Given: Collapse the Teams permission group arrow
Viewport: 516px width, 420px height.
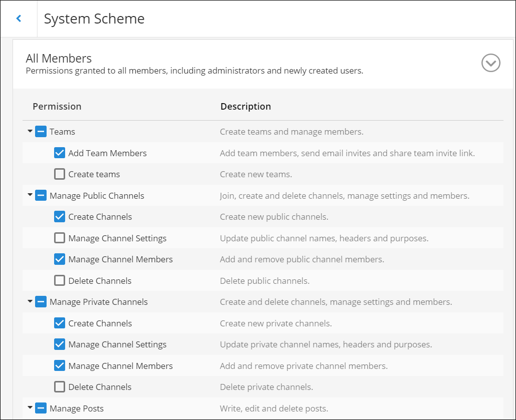Looking at the screenshot, I should pos(30,131).
